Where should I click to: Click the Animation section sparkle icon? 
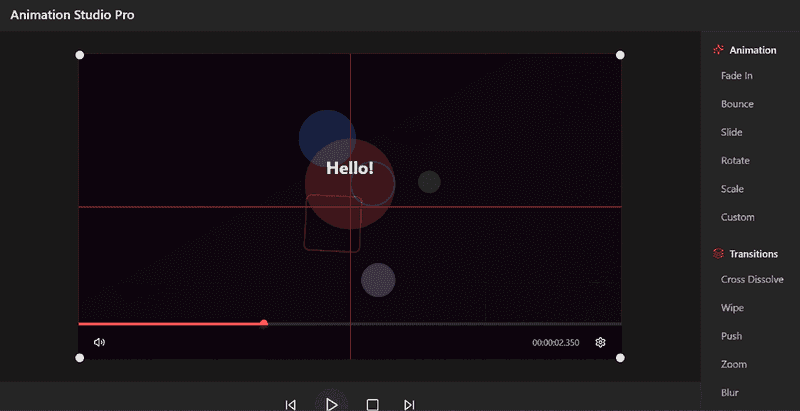718,49
